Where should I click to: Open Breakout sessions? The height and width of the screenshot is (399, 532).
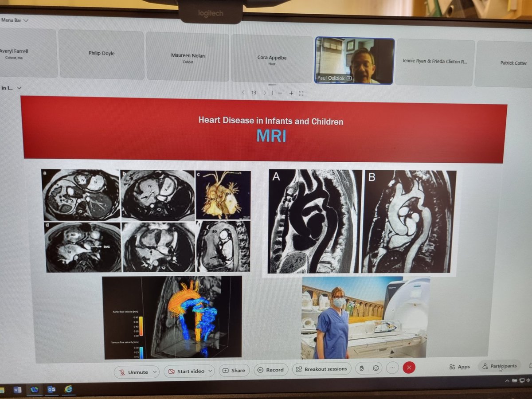coord(322,369)
